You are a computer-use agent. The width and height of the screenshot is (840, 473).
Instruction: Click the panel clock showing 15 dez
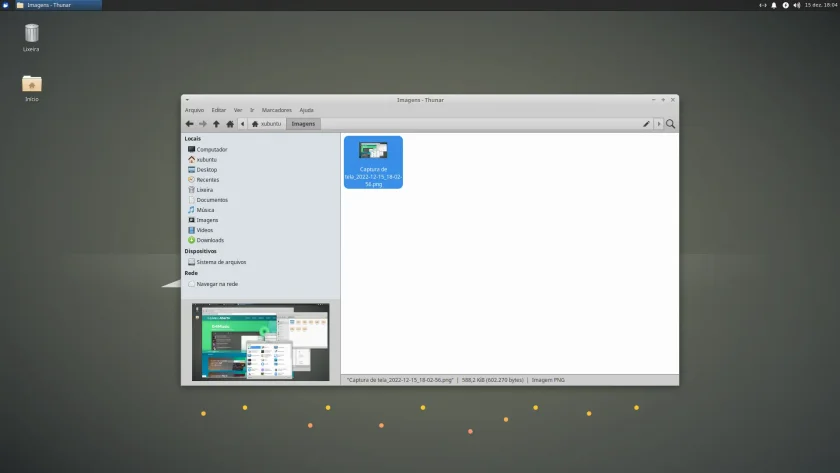click(821, 5)
